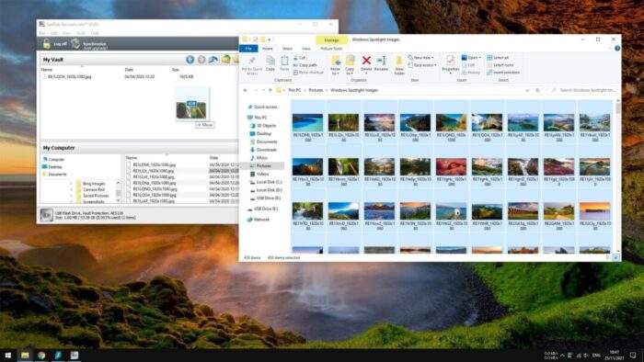Image resolution: width=644 pixels, height=362 pixels.
Task: Click the Paste icon in Clipboard group
Action: coord(284,61)
